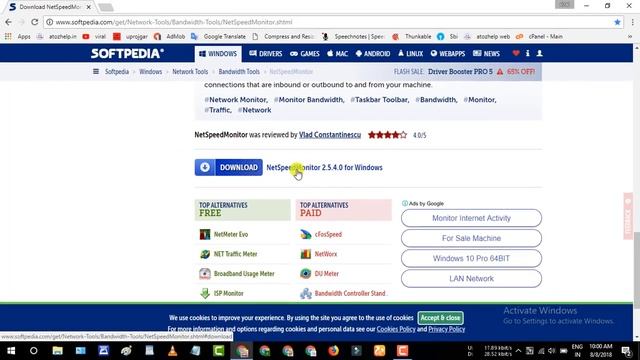Open the Linux section

point(411,53)
